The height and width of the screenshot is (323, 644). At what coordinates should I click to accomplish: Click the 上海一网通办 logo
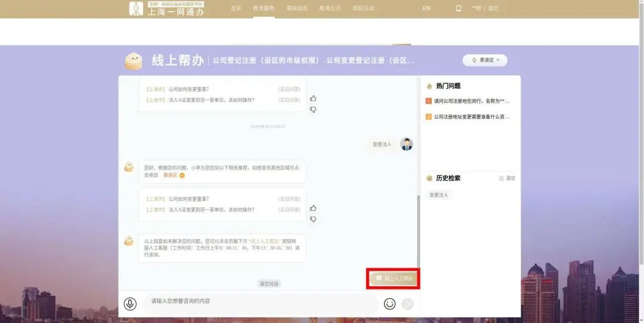click(x=166, y=9)
